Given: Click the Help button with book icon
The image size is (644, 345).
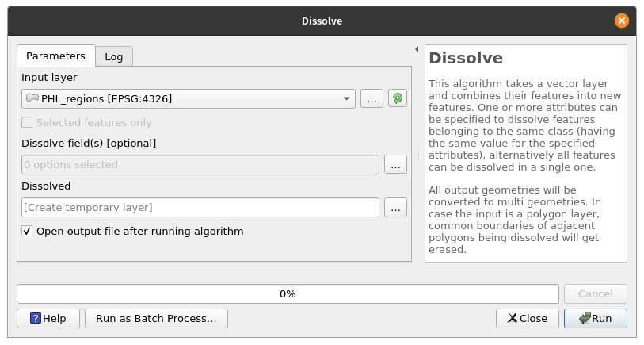Looking at the screenshot, I should click(48, 318).
